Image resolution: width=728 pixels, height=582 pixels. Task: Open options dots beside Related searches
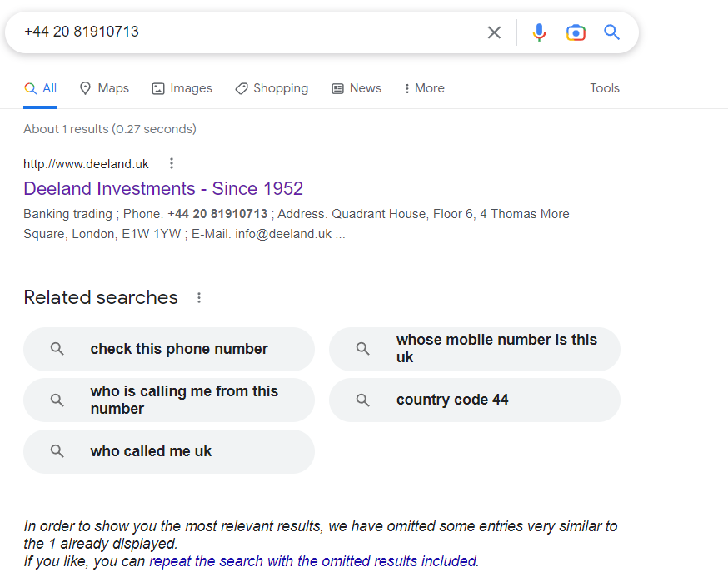pos(199,297)
